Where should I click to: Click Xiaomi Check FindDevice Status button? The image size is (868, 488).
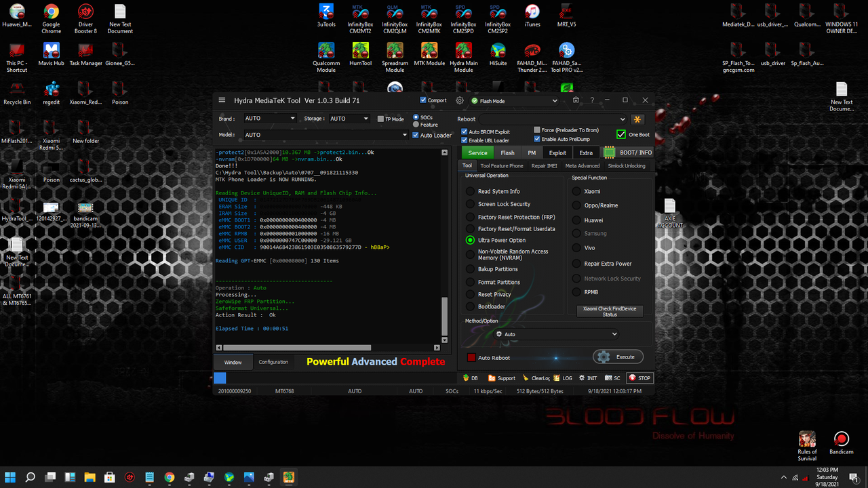click(610, 311)
